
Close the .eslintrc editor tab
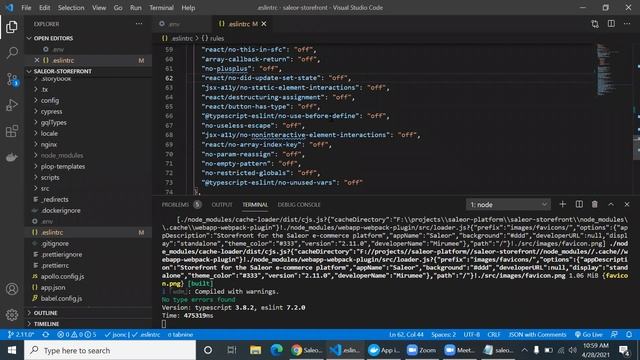click(264, 24)
